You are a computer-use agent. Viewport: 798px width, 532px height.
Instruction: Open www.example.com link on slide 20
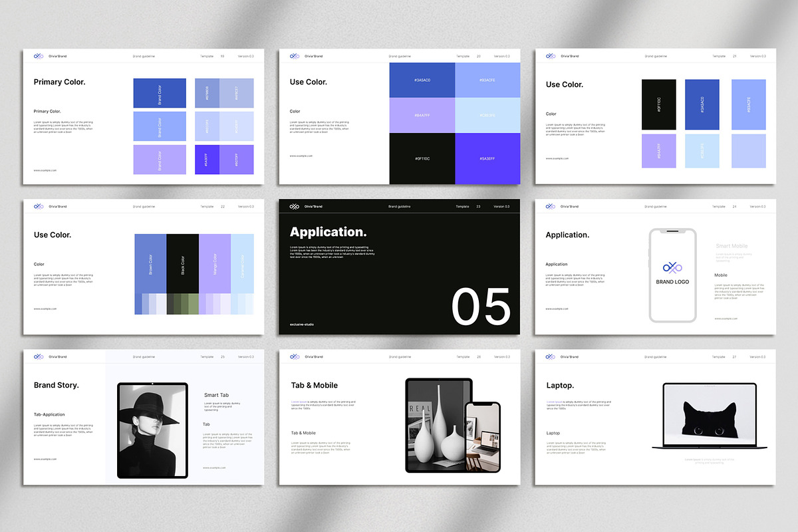tap(301, 156)
